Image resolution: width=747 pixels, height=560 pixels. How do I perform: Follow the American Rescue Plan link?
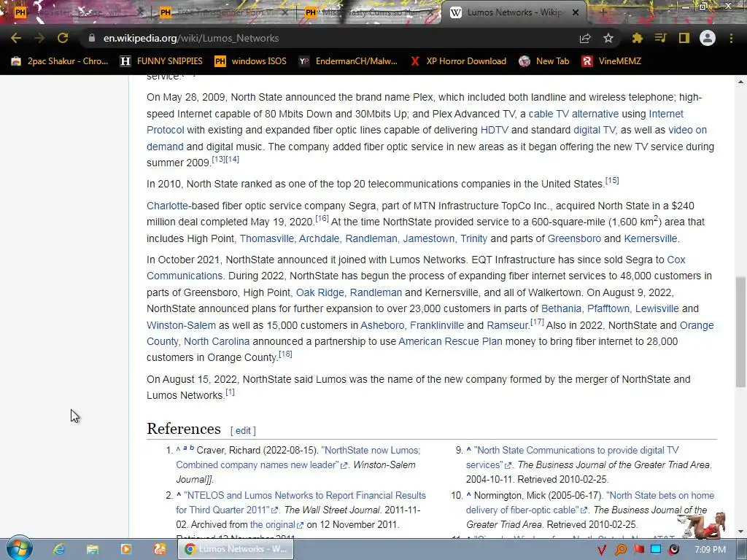pyautogui.click(x=450, y=341)
